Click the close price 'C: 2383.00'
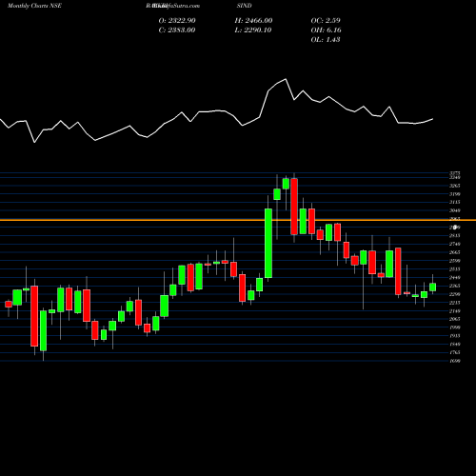 177,30
